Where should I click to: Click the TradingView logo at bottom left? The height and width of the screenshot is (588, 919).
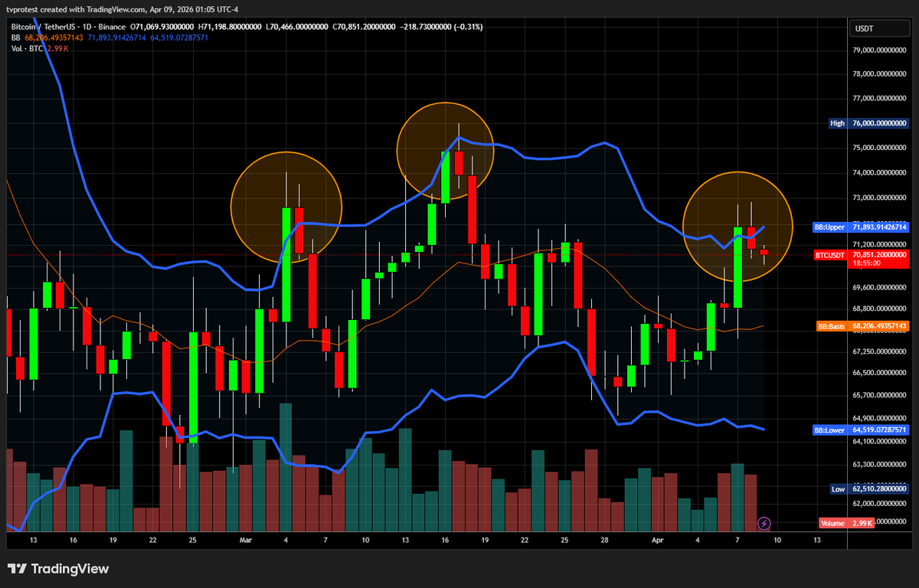58,569
